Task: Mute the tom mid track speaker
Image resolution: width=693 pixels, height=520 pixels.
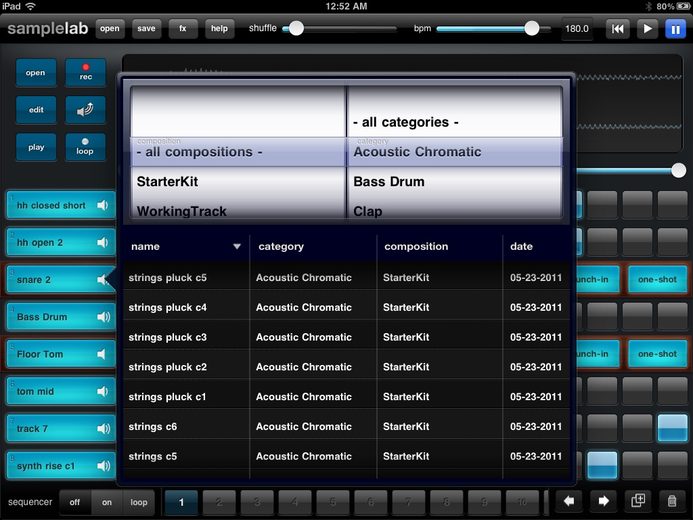Action: pos(103,391)
